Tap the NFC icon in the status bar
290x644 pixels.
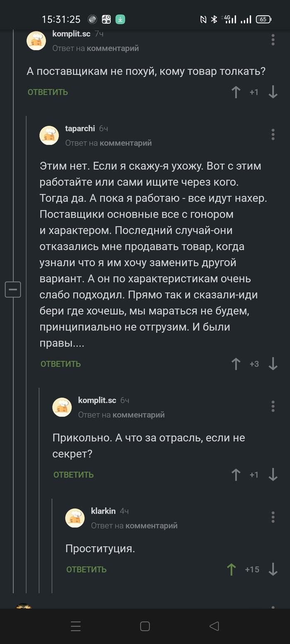tap(203, 19)
